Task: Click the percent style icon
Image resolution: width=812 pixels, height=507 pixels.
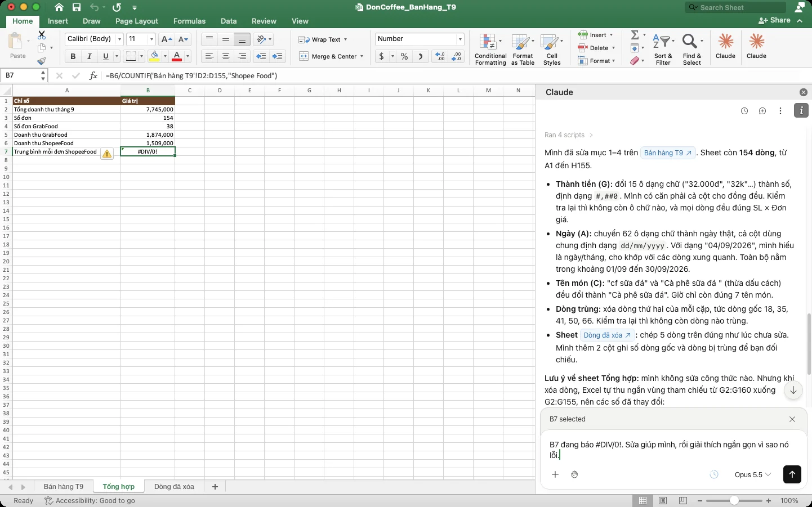Action: 404,56
